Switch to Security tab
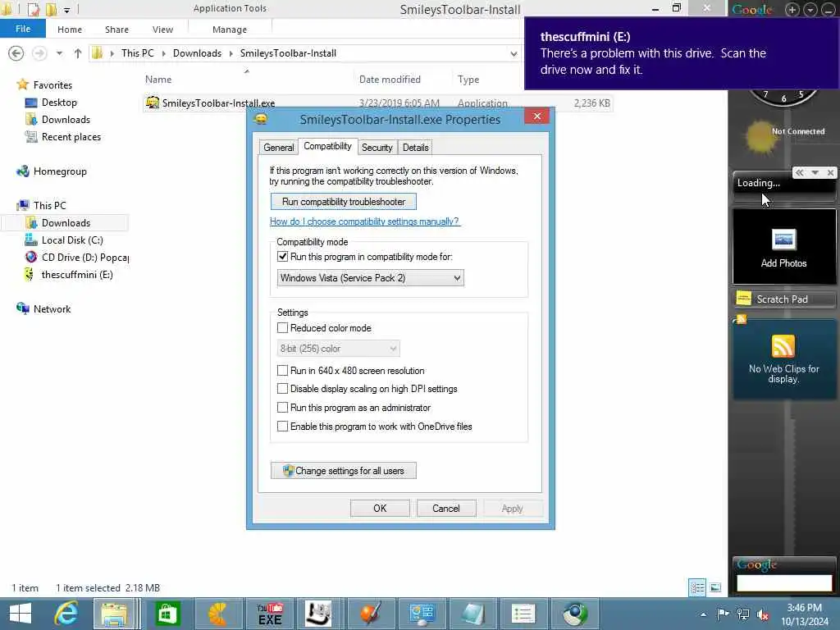The width and height of the screenshot is (840, 630). [x=377, y=148]
